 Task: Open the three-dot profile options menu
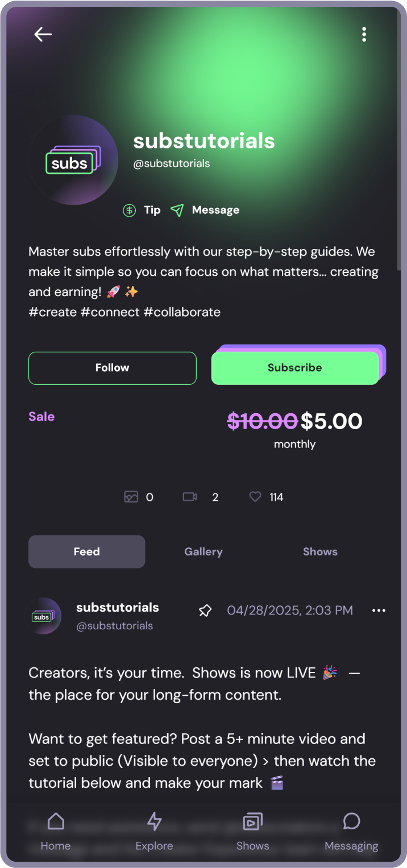pos(364,35)
